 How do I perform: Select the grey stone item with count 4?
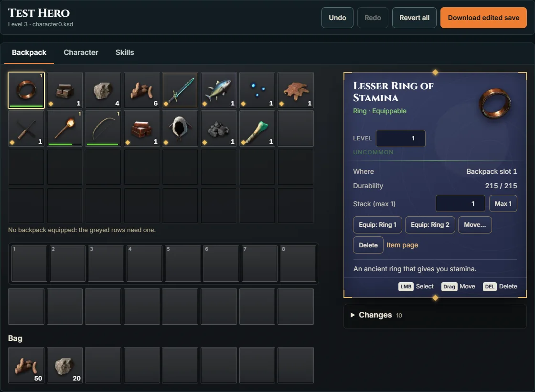(103, 90)
